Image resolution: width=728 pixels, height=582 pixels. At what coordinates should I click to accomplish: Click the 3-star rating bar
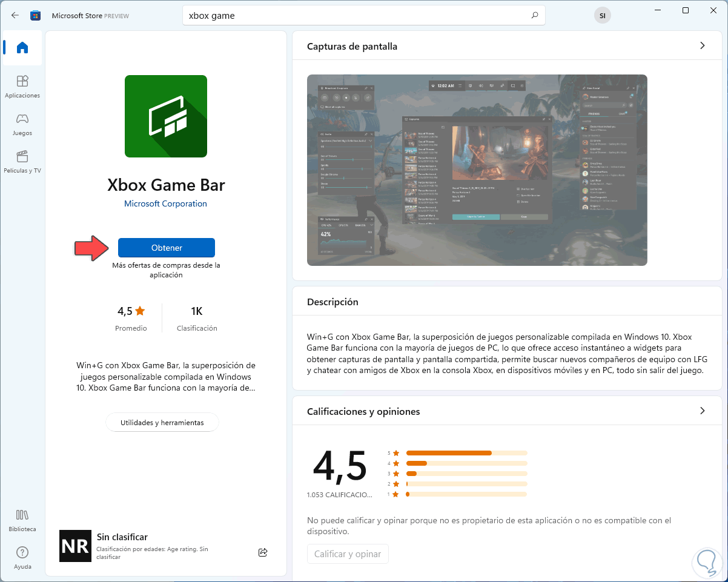(x=467, y=474)
